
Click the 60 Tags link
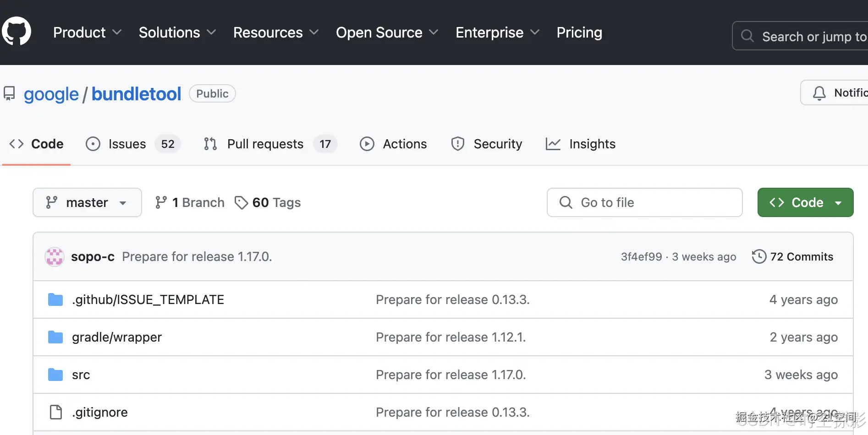(x=268, y=202)
